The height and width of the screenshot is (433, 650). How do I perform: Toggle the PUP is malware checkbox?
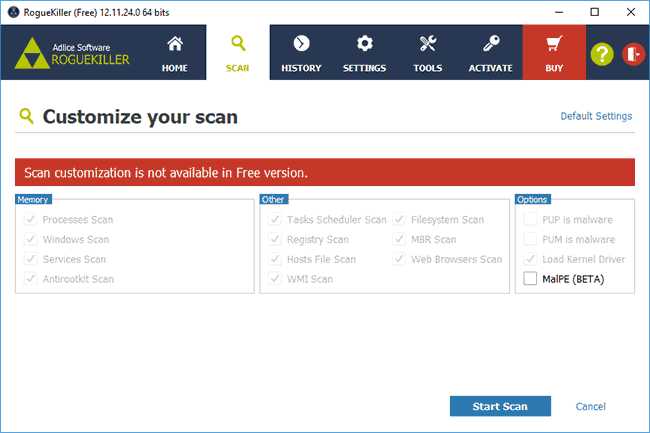pyautogui.click(x=530, y=219)
